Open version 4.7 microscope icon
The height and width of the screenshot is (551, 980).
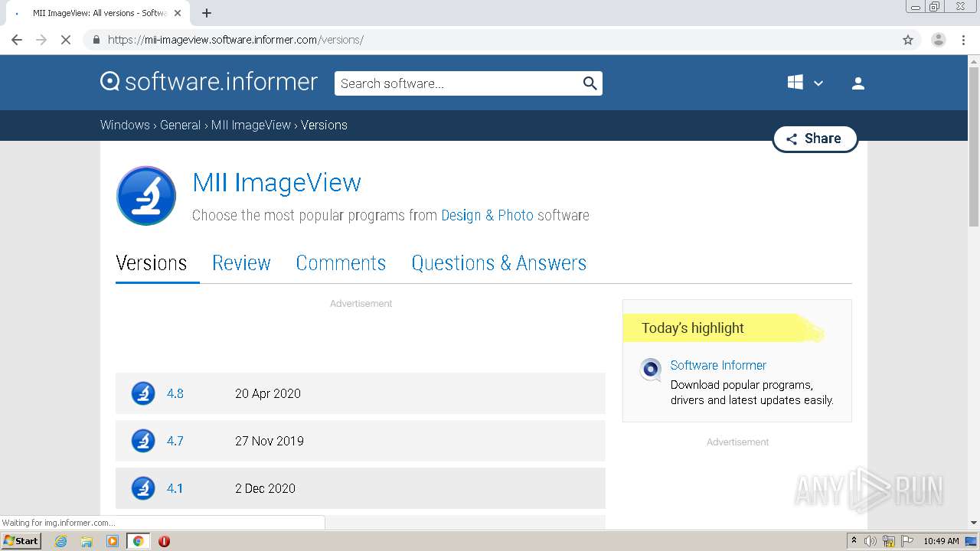click(143, 441)
